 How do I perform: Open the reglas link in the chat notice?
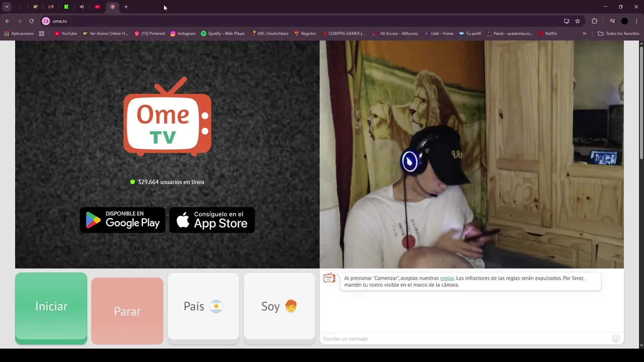tap(447, 278)
